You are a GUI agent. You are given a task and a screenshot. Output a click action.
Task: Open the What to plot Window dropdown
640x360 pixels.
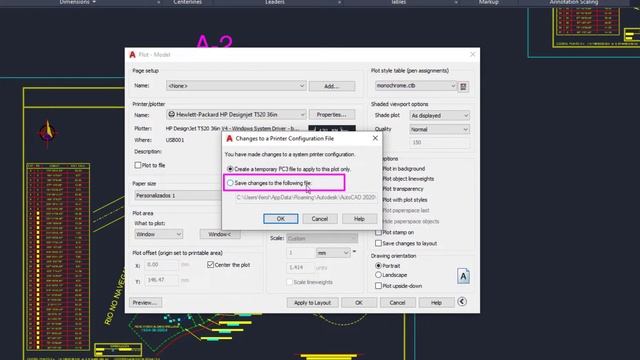pyautogui.click(x=159, y=234)
